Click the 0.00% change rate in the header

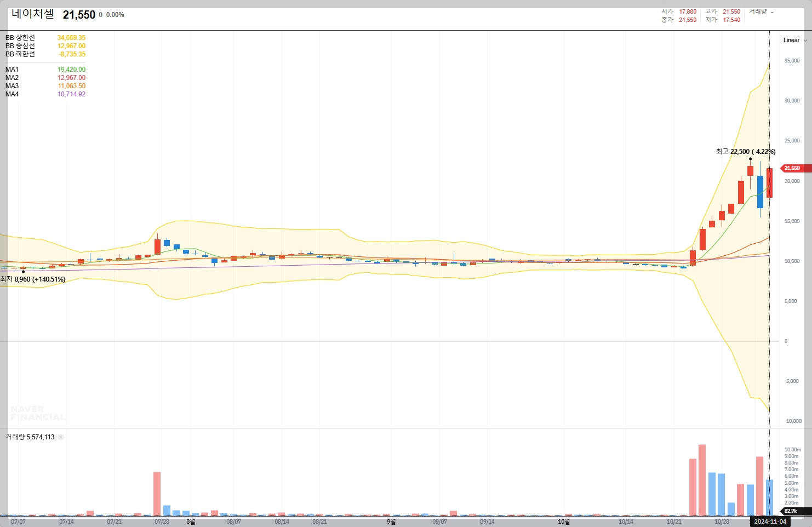115,15
